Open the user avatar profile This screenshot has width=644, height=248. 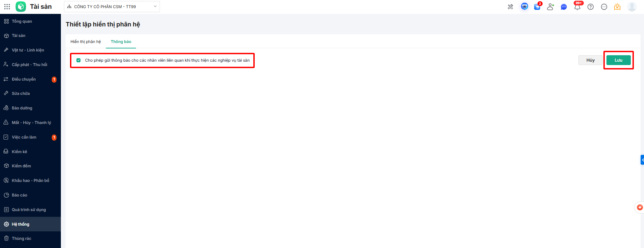pyautogui.click(x=632, y=7)
